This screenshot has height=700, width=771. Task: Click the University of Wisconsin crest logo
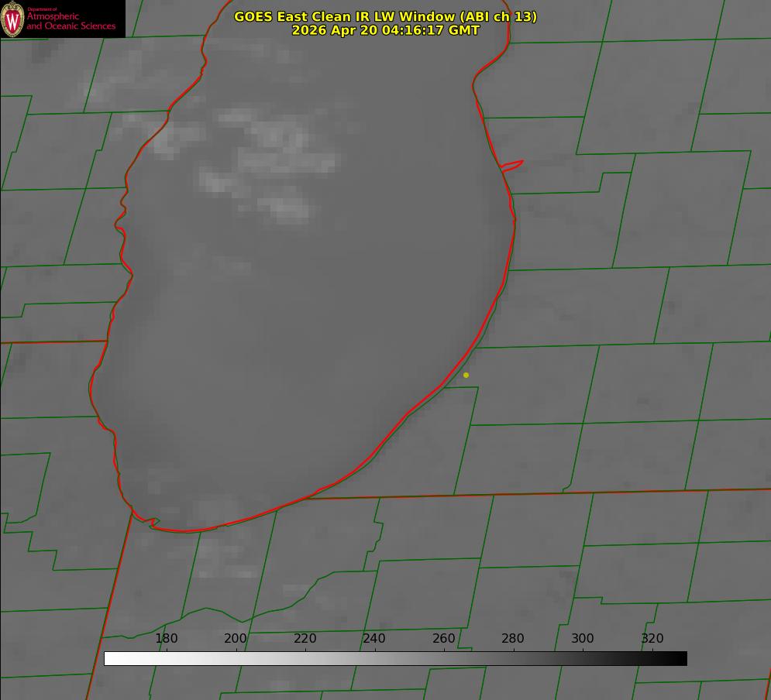(x=12, y=19)
